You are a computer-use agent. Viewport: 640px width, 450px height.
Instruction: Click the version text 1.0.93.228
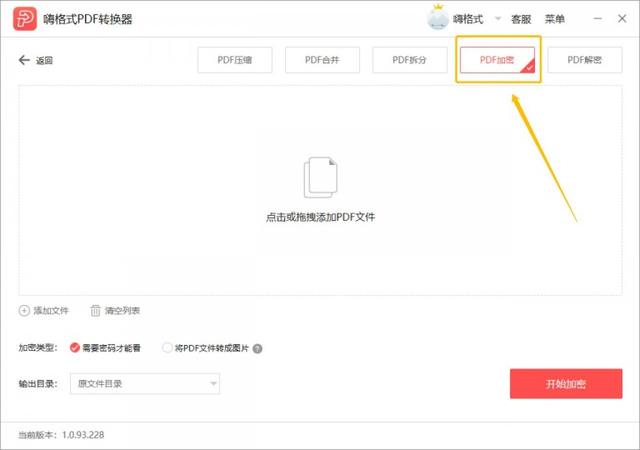coord(83,435)
